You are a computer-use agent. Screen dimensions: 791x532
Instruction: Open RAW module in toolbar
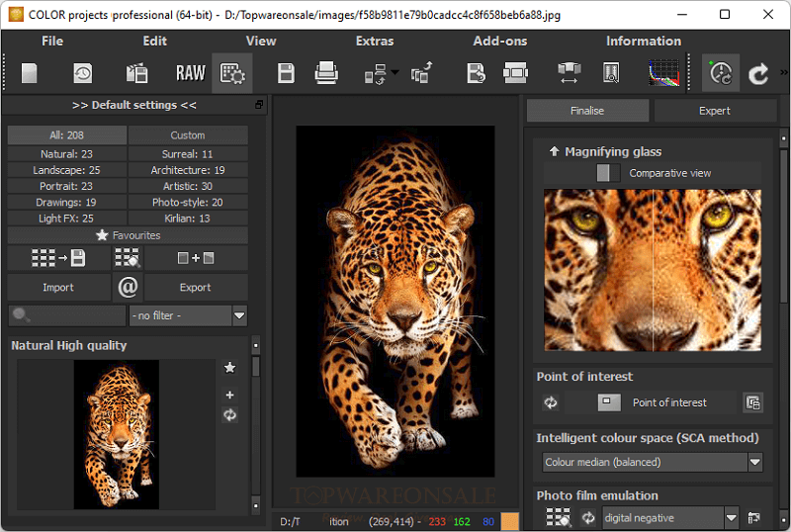[x=190, y=73]
